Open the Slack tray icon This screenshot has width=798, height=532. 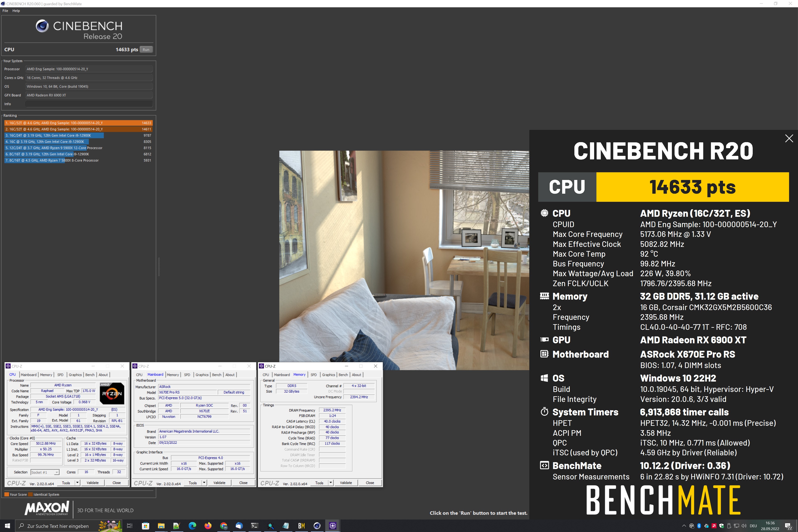pos(706,526)
